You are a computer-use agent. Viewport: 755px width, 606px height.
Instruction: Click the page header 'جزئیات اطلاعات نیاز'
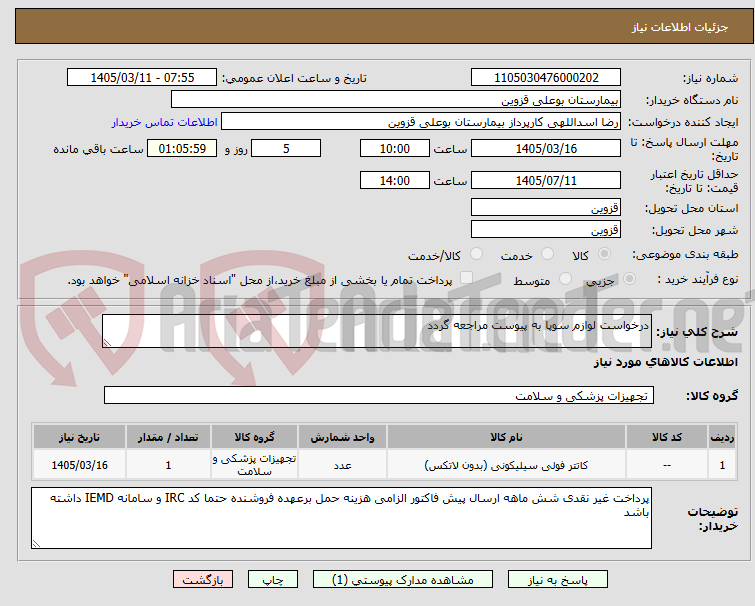[679, 27]
